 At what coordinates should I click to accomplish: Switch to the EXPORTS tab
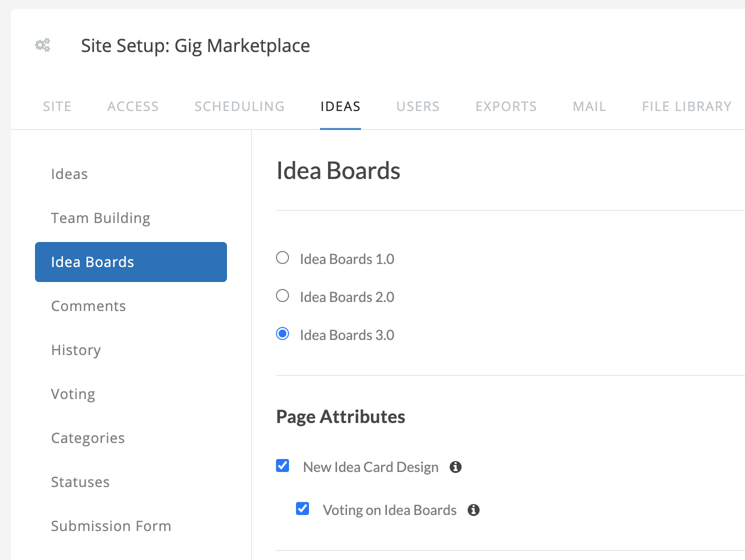506,106
